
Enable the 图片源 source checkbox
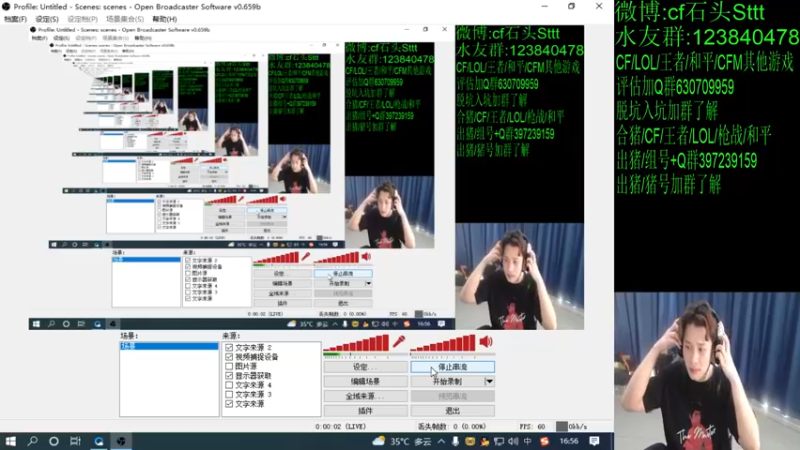tap(229, 366)
